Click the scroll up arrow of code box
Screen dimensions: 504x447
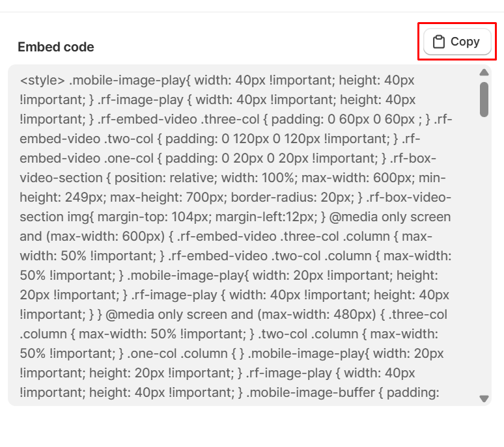[484, 72]
